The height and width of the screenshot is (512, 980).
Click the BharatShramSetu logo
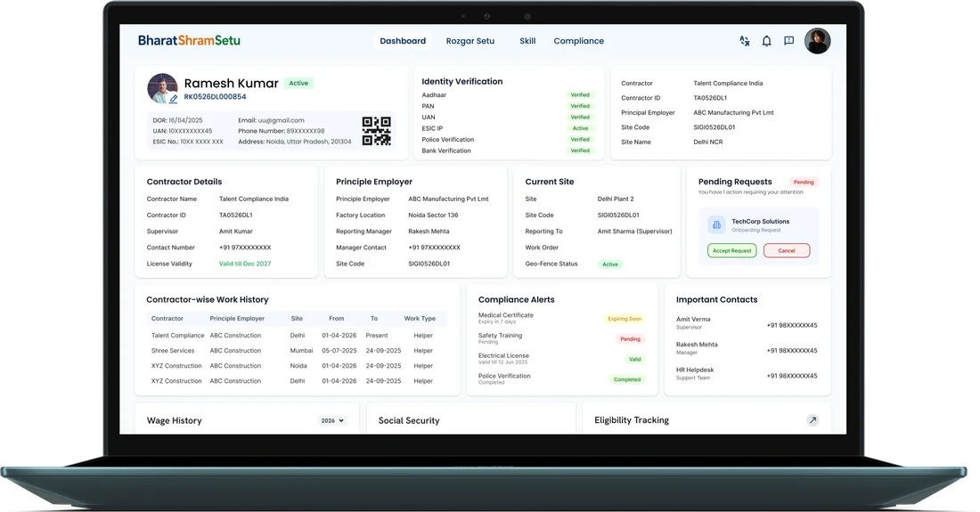tap(189, 41)
